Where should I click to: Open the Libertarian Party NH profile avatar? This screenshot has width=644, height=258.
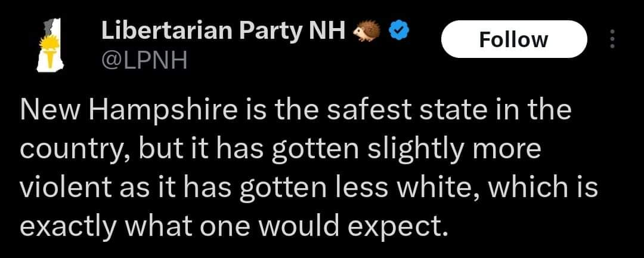[52, 45]
